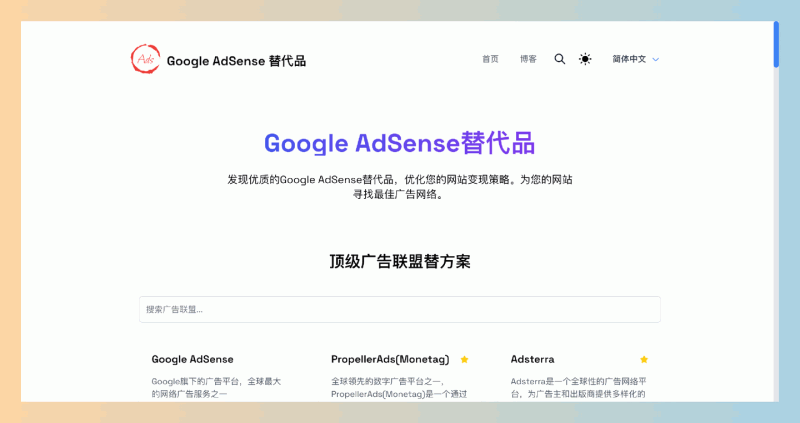Open the PropellerAds(Monetag) card title
The width and height of the screenshot is (800, 423).
tap(390, 359)
